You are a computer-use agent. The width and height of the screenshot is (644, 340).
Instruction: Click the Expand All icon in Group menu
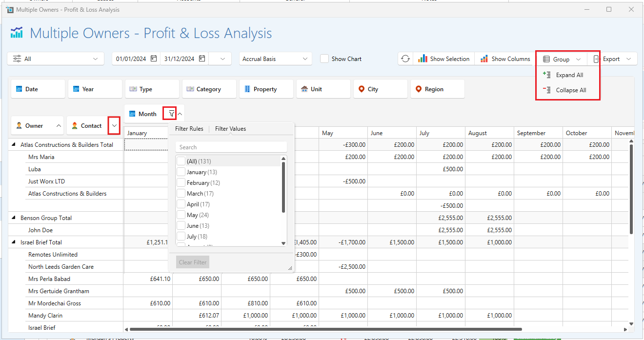point(546,75)
